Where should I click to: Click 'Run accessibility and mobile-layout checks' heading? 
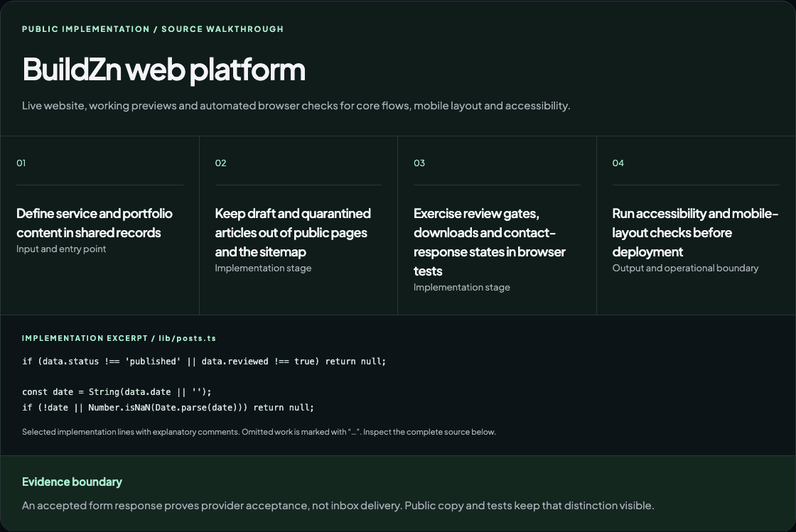click(x=695, y=232)
